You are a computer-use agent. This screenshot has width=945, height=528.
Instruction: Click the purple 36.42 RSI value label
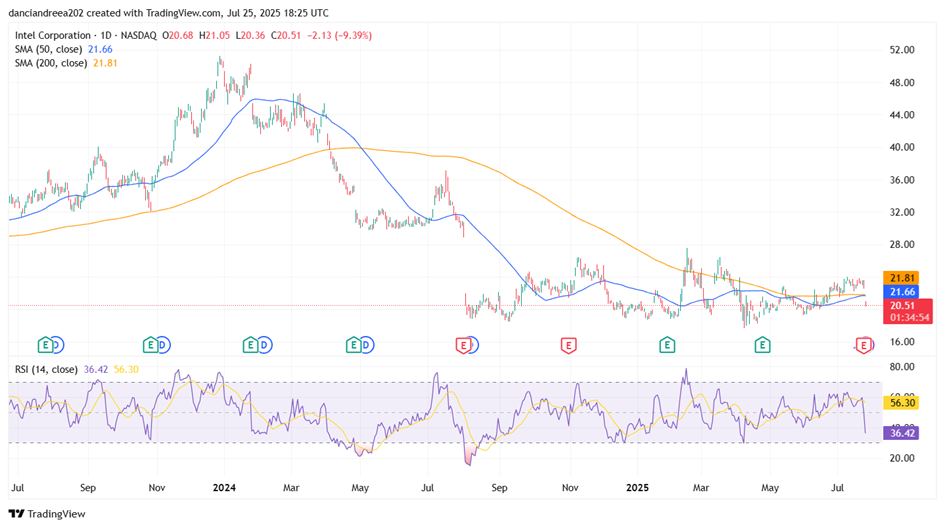pyautogui.click(x=904, y=433)
